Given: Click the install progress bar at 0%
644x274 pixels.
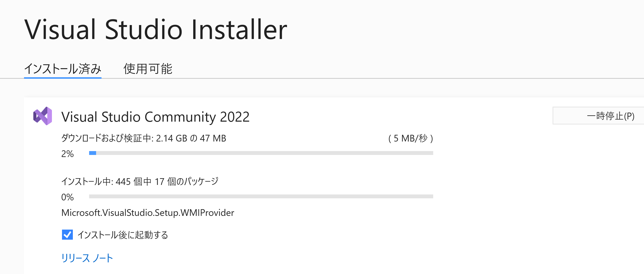Looking at the screenshot, I should [261, 197].
